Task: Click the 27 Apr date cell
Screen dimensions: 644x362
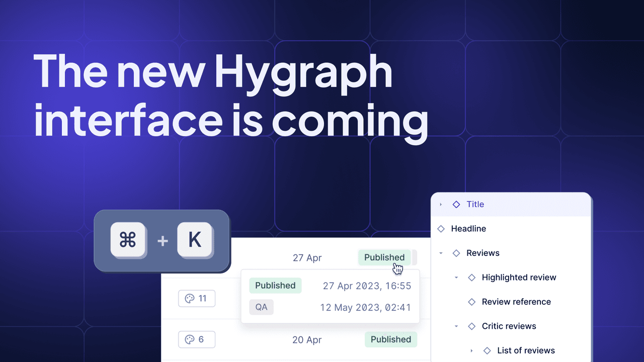Action: click(307, 258)
